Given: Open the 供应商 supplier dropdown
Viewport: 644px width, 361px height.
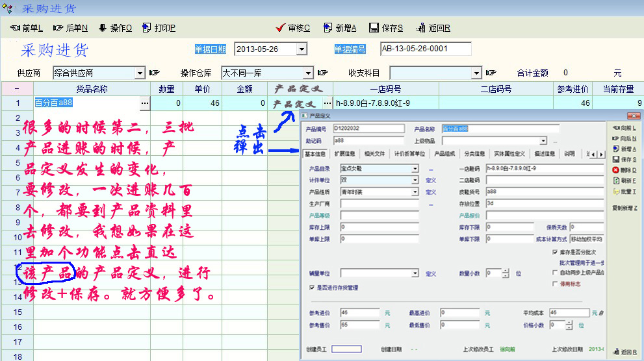Looking at the screenshot, I should pos(140,73).
